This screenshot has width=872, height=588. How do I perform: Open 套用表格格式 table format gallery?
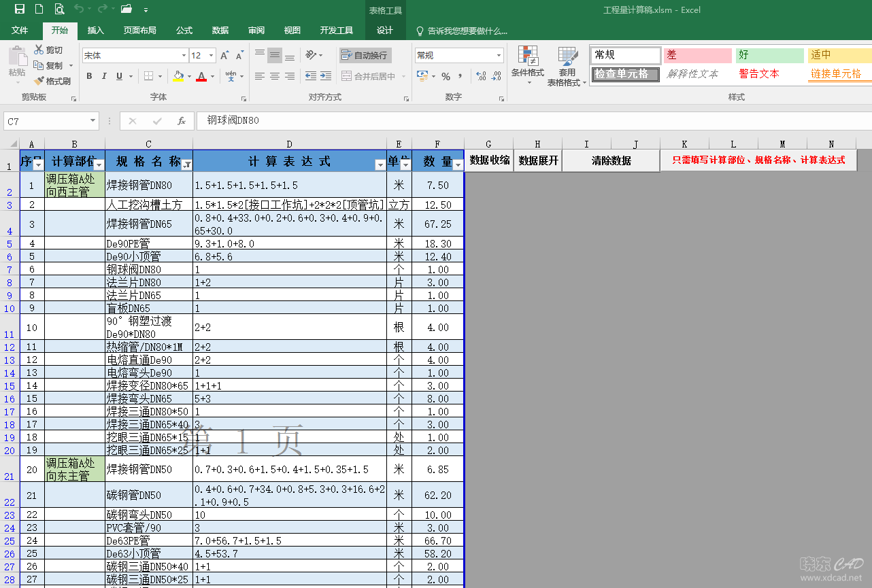[567, 66]
